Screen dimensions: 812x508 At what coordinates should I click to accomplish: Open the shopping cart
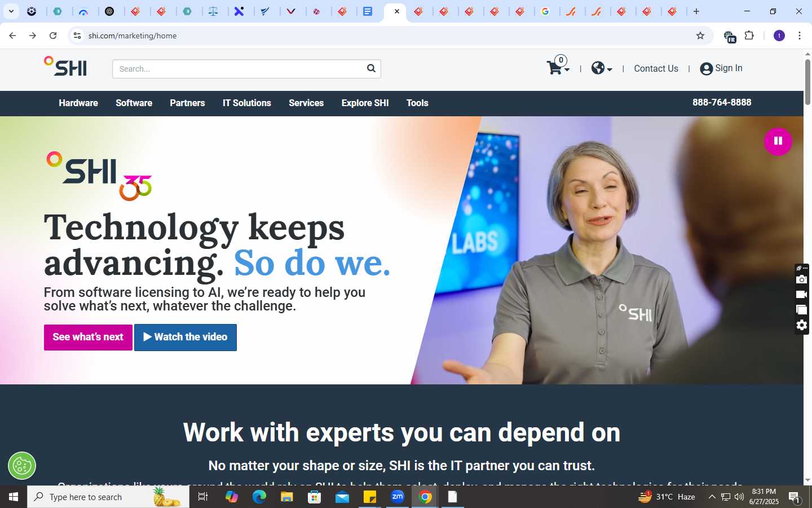(x=555, y=68)
